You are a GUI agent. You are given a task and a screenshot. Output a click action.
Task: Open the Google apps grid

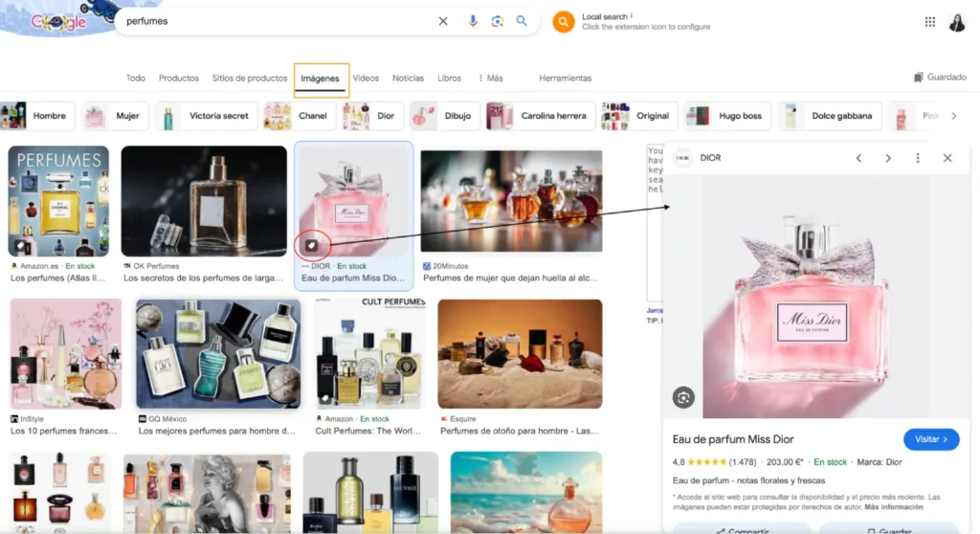coord(930,22)
